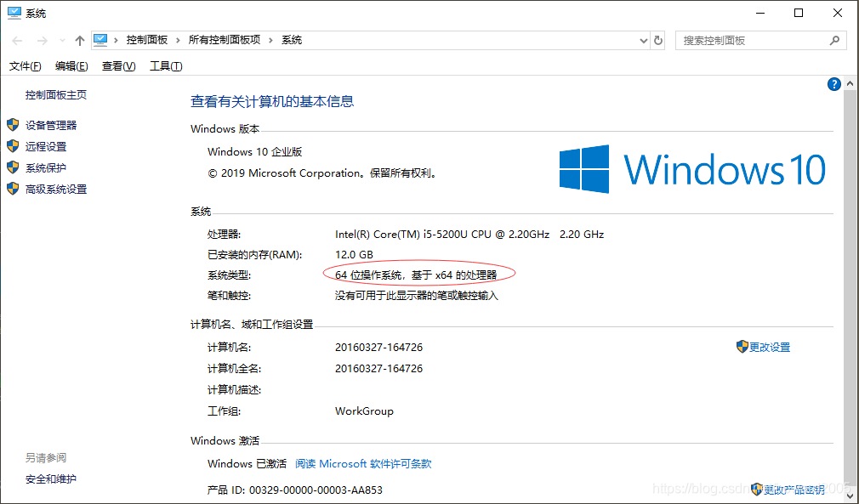Open 阅读 Microsoft 软件许可条款 link
The image size is (859, 504).
click(363, 464)
